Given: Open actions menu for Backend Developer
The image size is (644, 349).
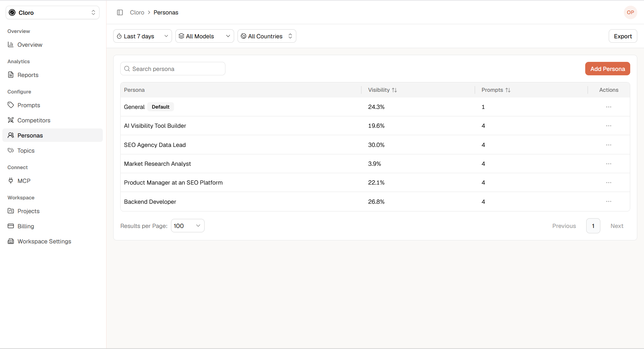Looking at the screenshot, I should (608, 201).
